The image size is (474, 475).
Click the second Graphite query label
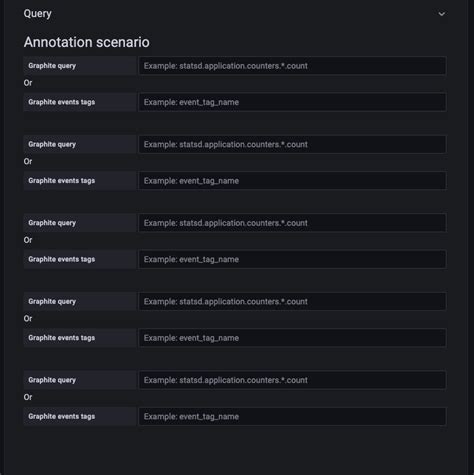pos(52,144)
